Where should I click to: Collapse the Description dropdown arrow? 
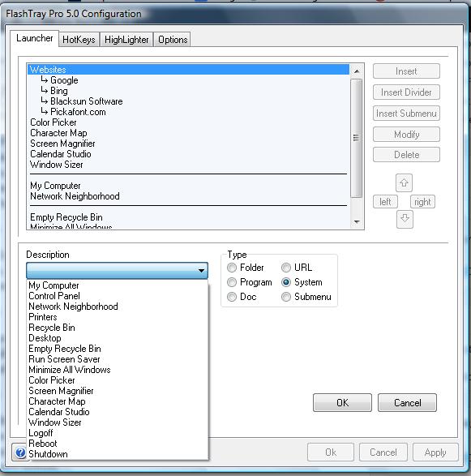[201, 270]
